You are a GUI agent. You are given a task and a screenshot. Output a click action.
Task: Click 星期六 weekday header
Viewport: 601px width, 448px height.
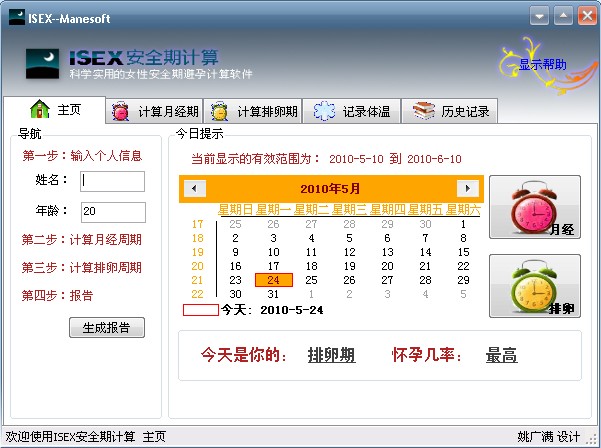coord(463,210)
